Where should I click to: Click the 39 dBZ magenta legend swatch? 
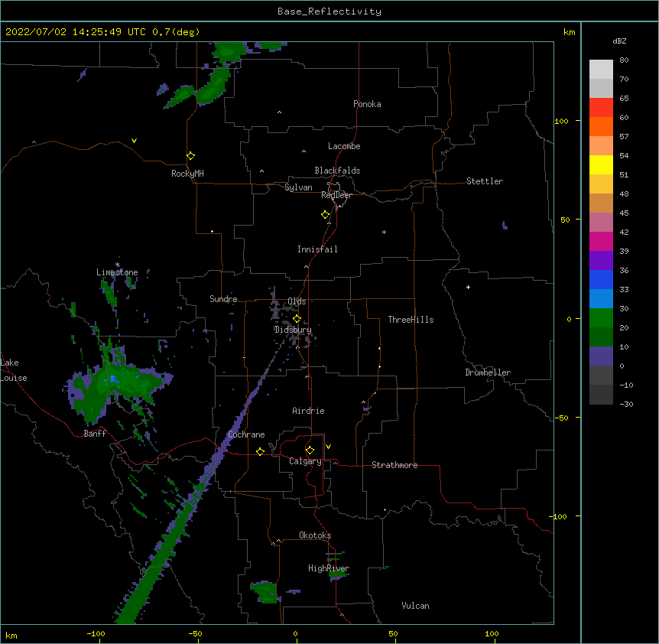click(601, 241)
